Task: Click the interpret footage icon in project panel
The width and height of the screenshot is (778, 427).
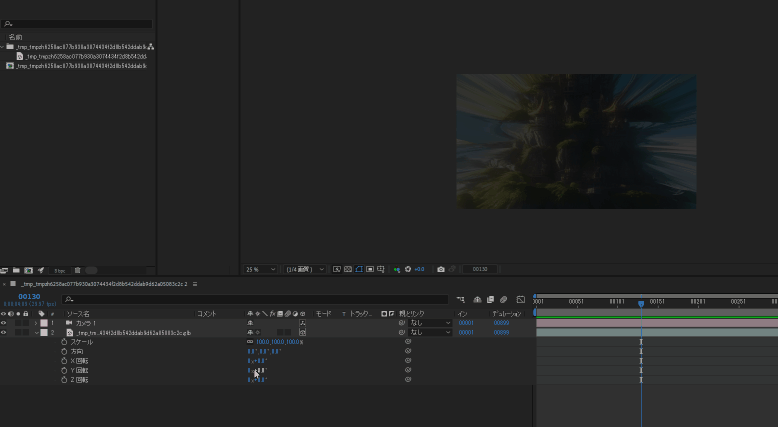Action: (x=4, y=270)
